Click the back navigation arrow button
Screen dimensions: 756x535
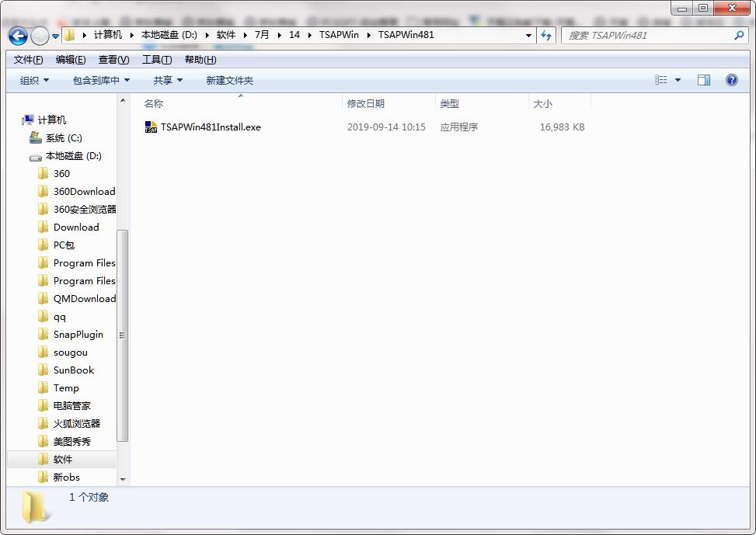click(18, 36)
